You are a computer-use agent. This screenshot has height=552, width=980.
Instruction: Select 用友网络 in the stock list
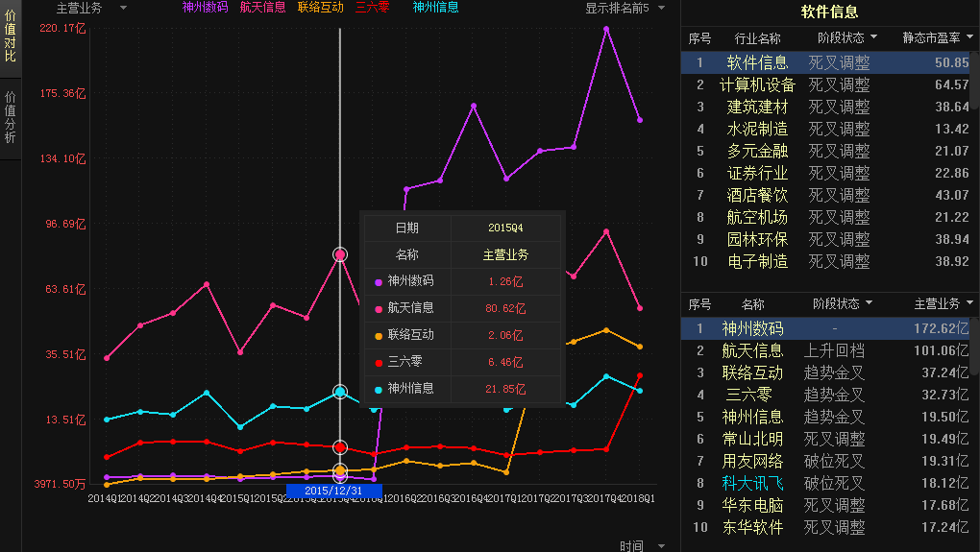click(827, 461)
